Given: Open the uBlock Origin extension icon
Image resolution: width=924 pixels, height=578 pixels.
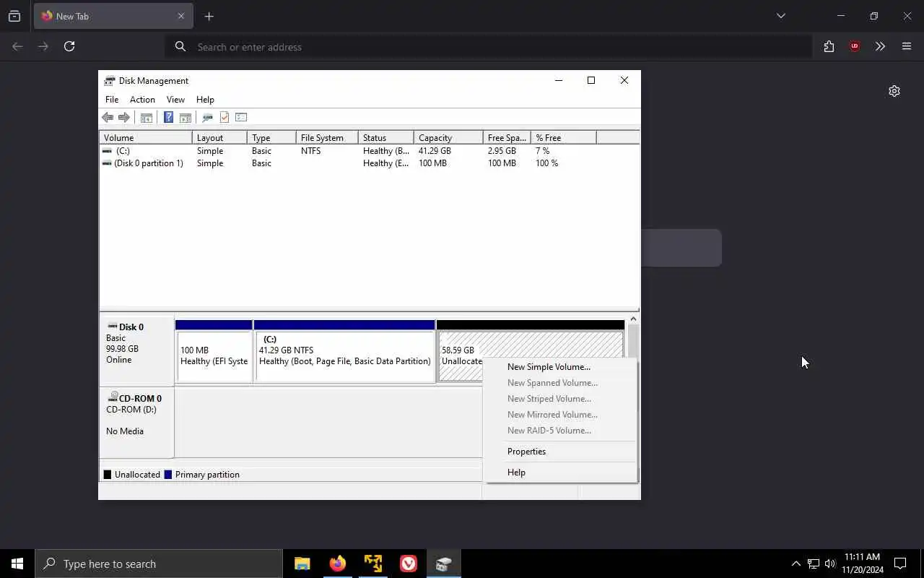Looking at the screenshot, I should 855,46.
